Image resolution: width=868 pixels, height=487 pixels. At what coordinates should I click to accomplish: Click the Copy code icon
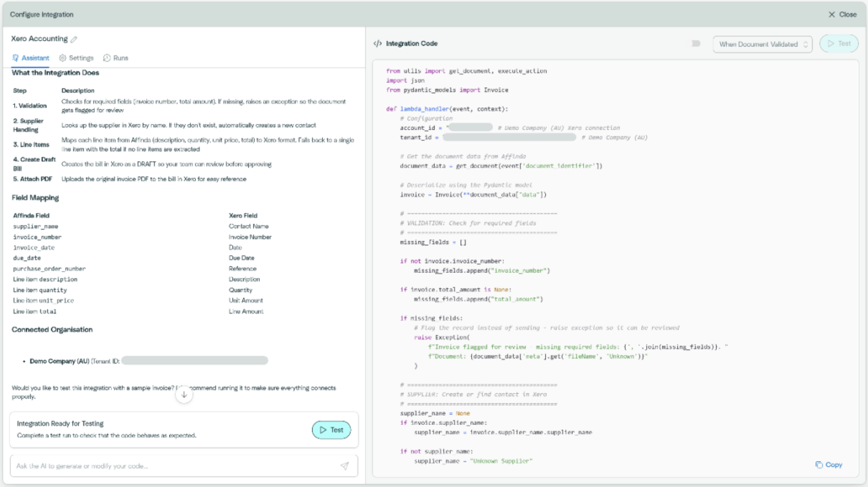coord(819,465)
